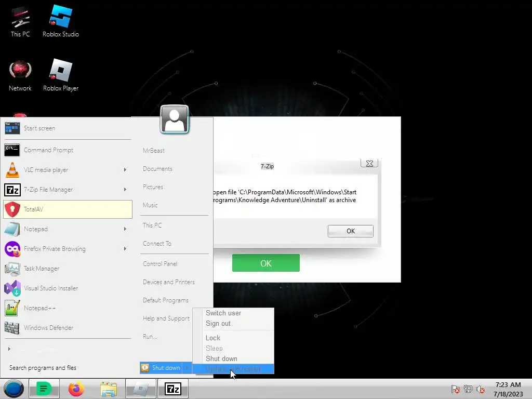This screenshot has width=532, height=399.
Task: Expand Firefox Private Browsing submenu arrow
Action: 125,249
